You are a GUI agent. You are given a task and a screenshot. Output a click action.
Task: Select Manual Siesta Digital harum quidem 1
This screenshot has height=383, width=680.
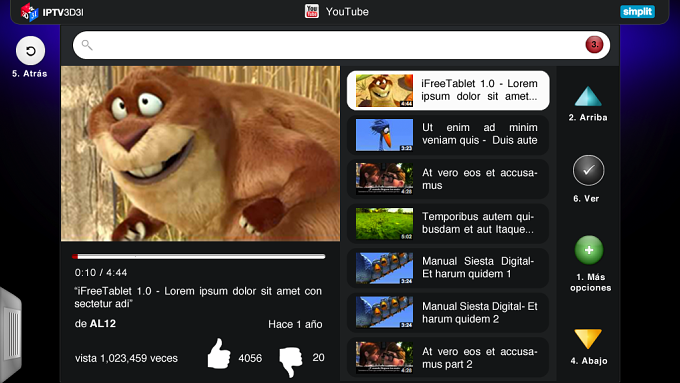tap(448, 268)
